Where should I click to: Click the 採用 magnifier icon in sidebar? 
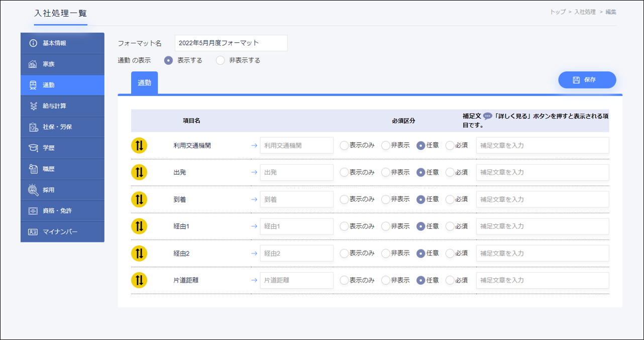pyautogui.click(x=33, y=190)
